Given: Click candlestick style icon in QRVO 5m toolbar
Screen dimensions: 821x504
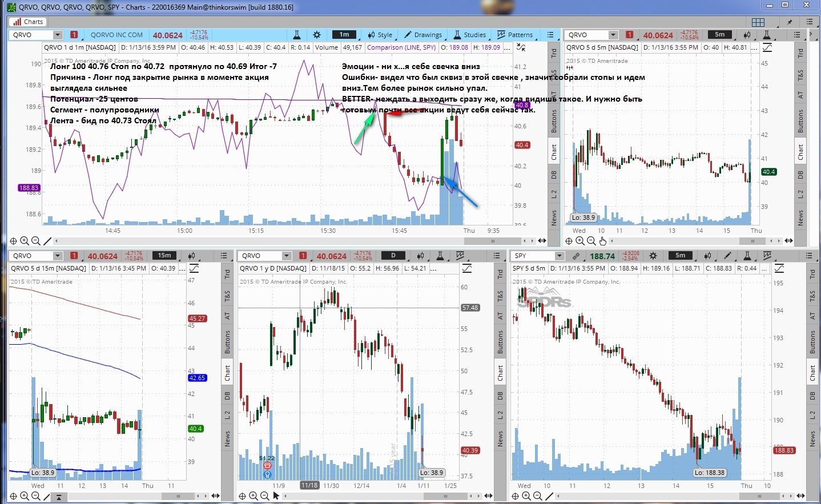Looking at the screenshot, I should [747, 35].
